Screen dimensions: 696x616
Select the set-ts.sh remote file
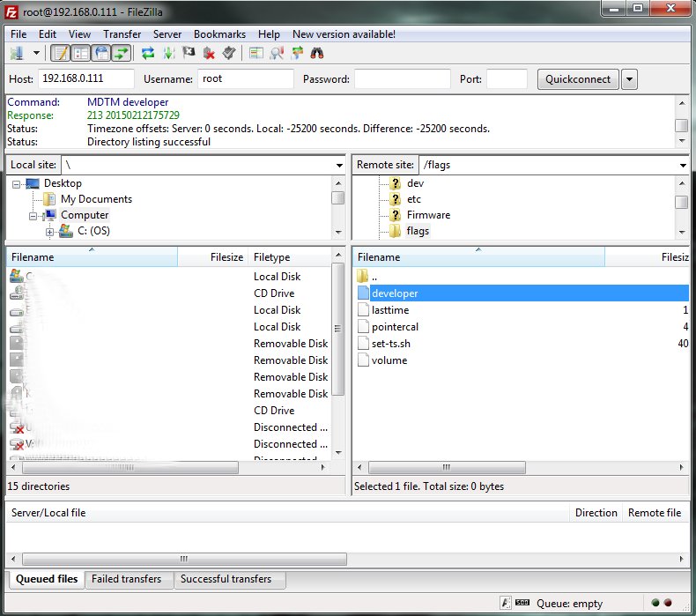(x=390, y=344)
